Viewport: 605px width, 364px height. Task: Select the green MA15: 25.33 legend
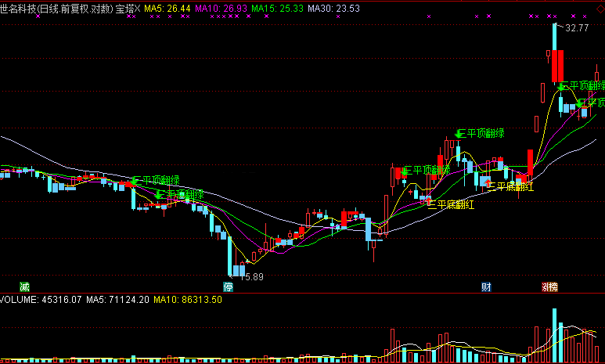coord(277,9)
